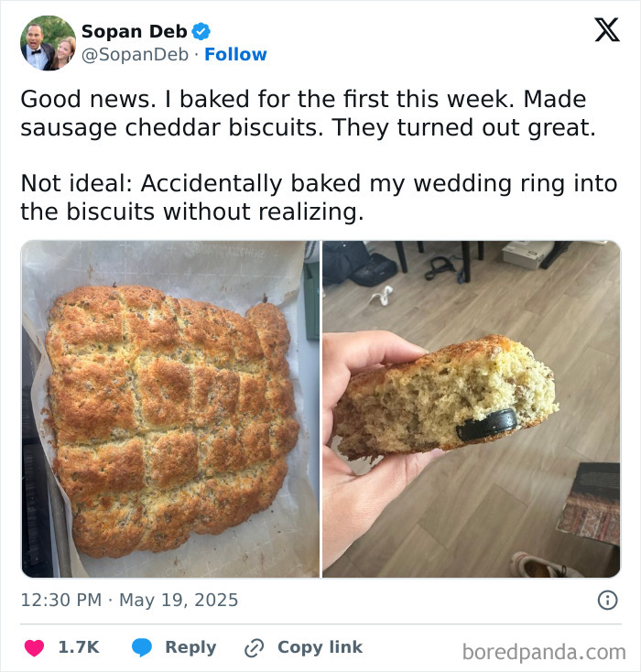Click the "Good news" tweet paragraph
Image resolution: width=641 pixels, height=672 pixels.
point(308,113)
